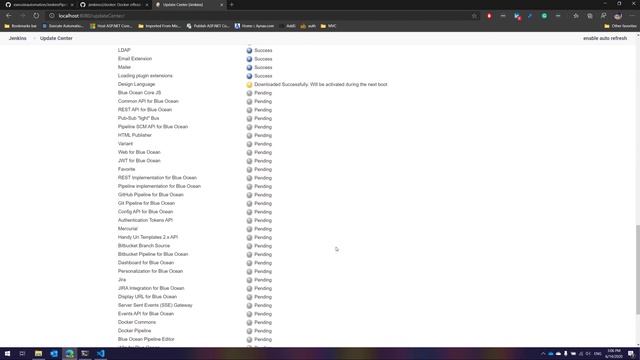The image size is (640, 360).
Task: Open Task View on the taskbar
Action: point(22,353)
